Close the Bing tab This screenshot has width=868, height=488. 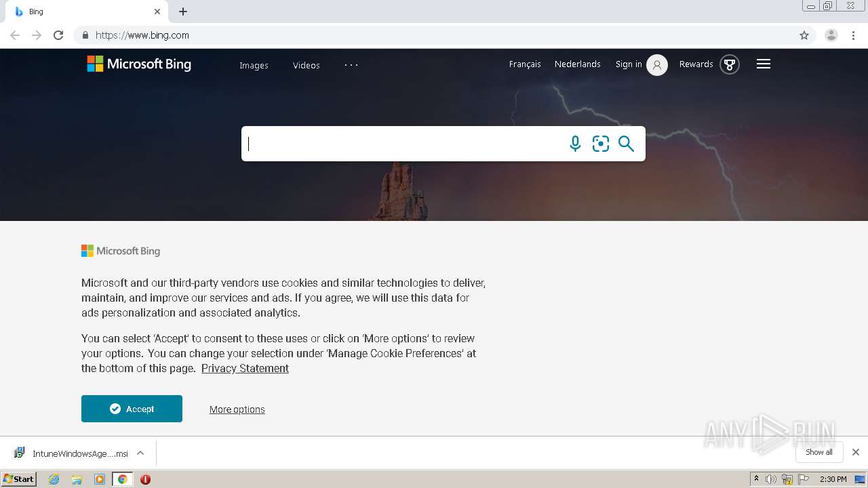(x=157, y=12)
